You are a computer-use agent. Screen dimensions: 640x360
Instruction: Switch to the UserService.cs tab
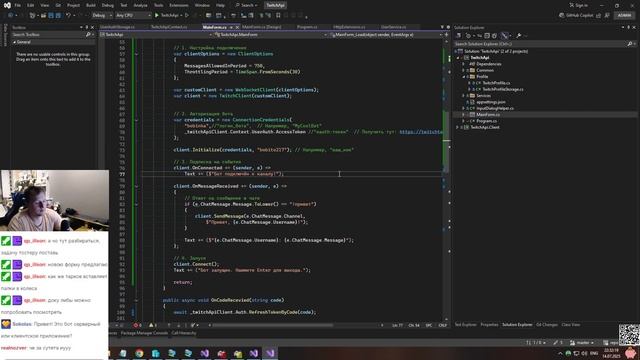[x=393, y=27]
